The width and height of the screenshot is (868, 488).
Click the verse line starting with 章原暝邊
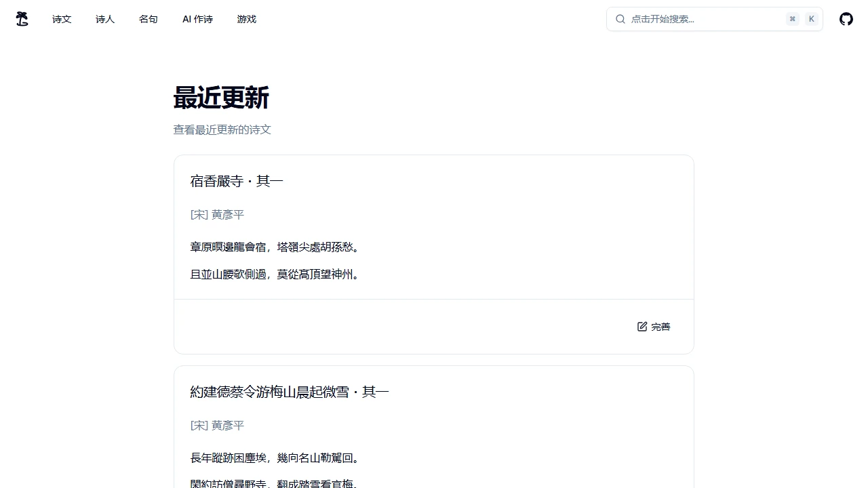(x=275, y=247)
